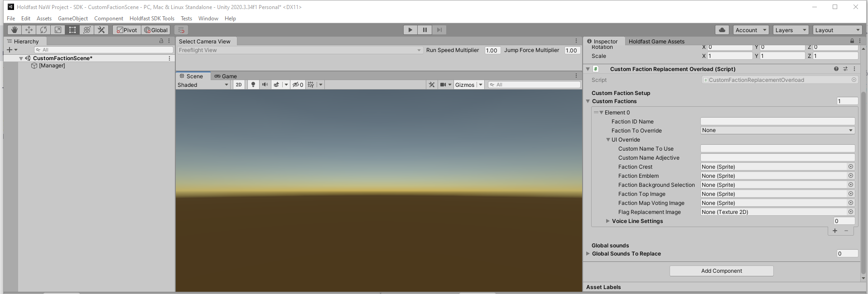The image size is (868, 294).
Task: Open the Holdfast SDK Tools menu
Action: point(152,19)
